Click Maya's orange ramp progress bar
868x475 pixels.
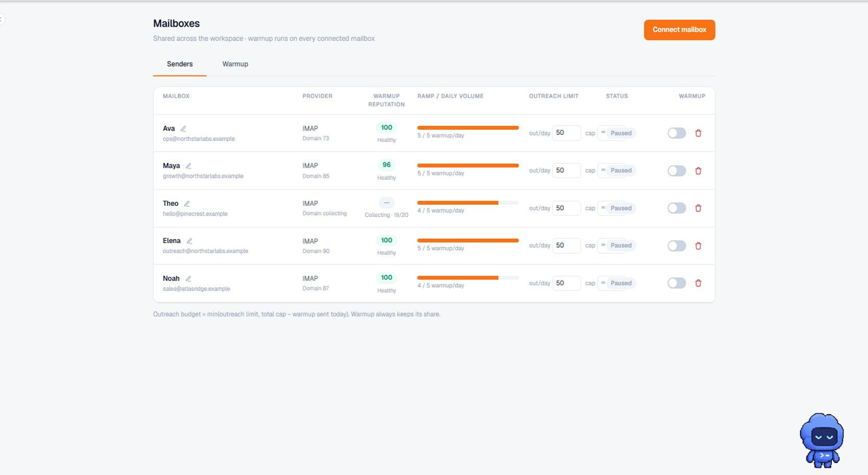coord(468,165)
